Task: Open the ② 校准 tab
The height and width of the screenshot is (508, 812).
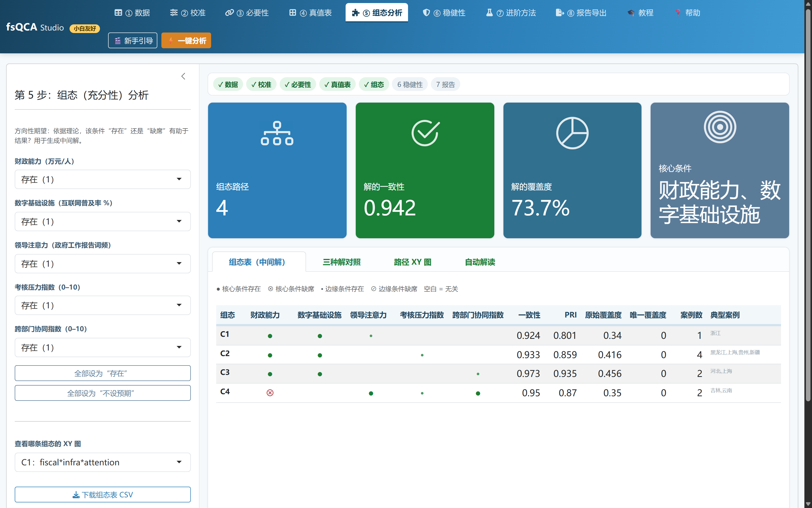Action: pyautogui.click(x=188, y=13)
